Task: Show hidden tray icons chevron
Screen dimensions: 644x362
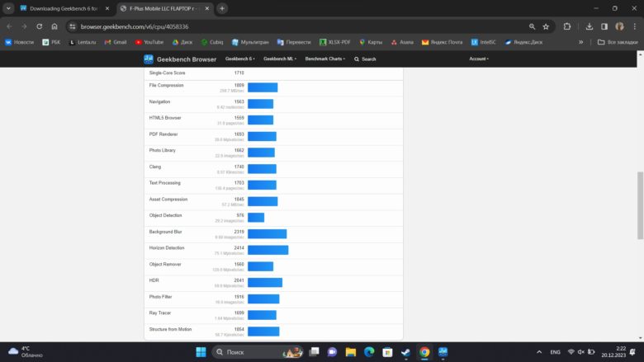Action: pyautogui.click(x=539, y=352)
